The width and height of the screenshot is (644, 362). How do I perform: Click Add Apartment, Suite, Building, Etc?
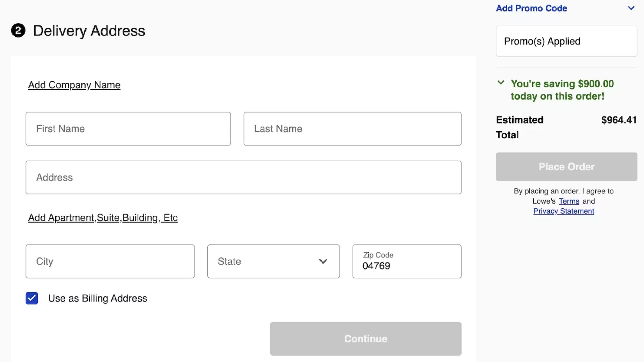pyautogui.click(x=103, y=217)
